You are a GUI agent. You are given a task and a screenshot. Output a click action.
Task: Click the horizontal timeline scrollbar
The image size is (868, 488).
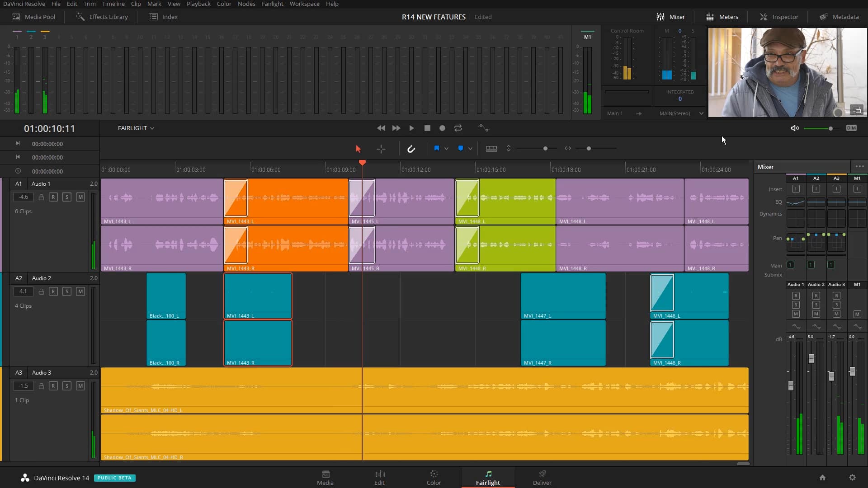pos(743,464)
